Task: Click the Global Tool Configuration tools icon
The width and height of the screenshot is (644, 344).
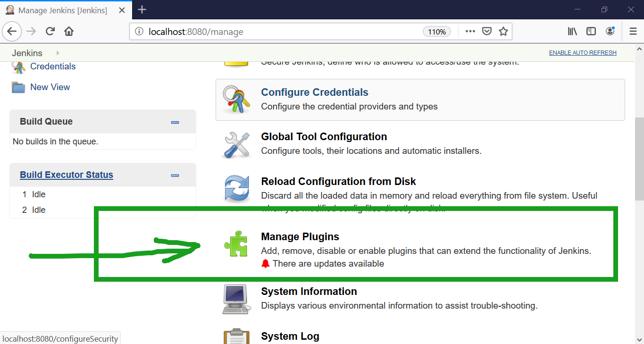Action: tap(236, 144)
